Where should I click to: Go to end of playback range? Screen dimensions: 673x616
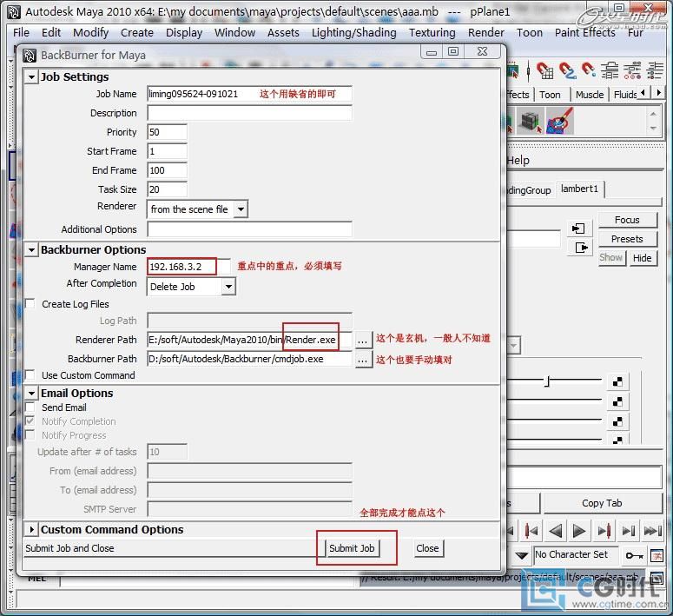coord(653,531)
